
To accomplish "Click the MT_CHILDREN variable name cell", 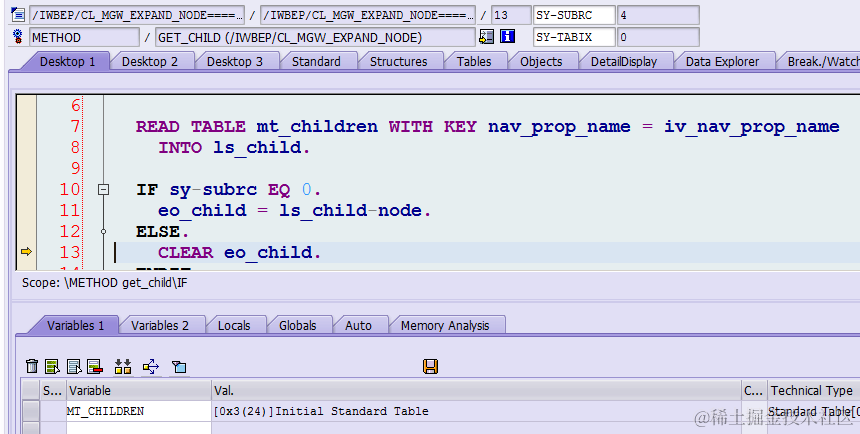I will tap(139, 411).
